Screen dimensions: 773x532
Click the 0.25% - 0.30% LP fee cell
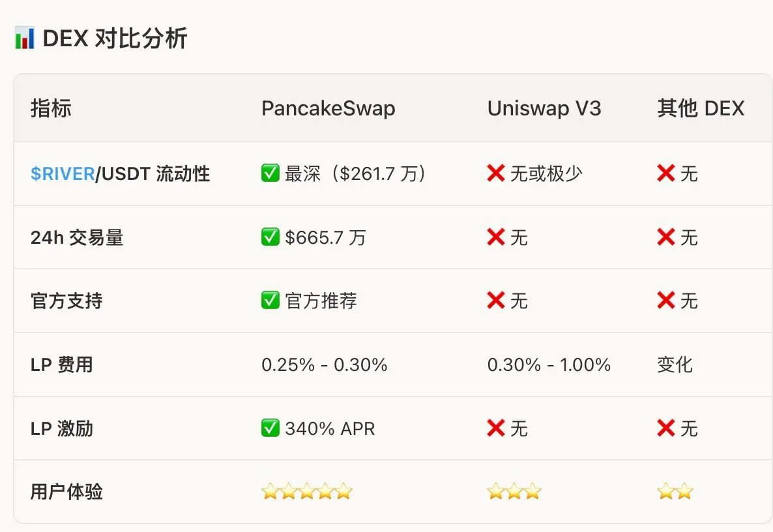tap(325, 364)
